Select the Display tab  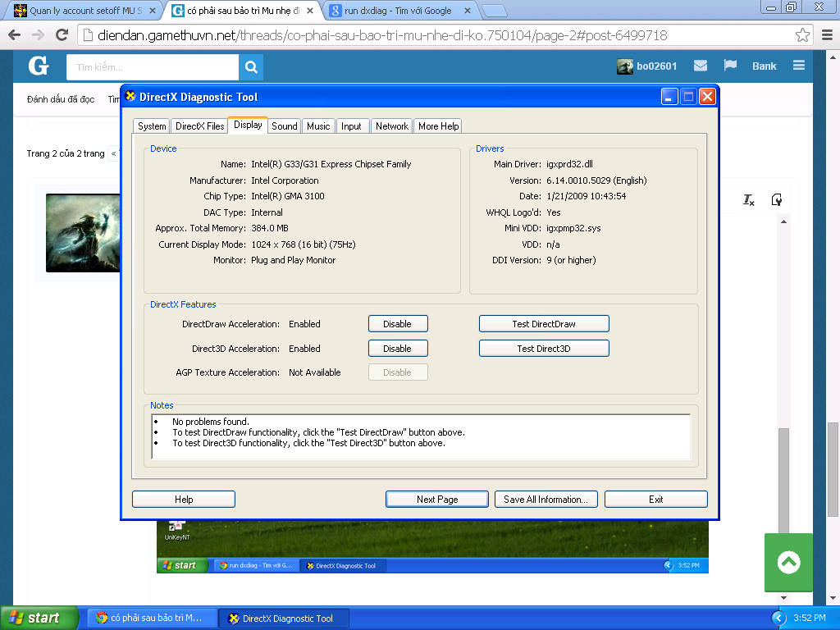point(248,125)
